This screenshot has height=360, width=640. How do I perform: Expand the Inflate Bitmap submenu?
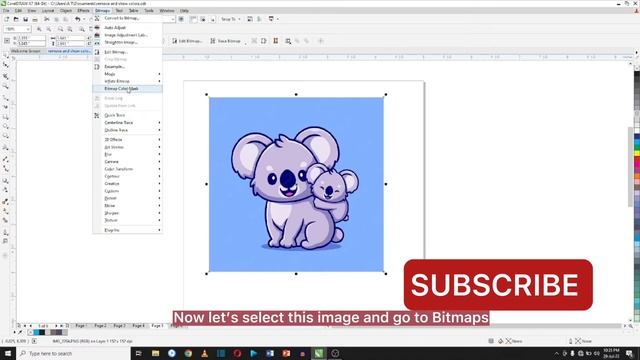(x=128, y=81)
